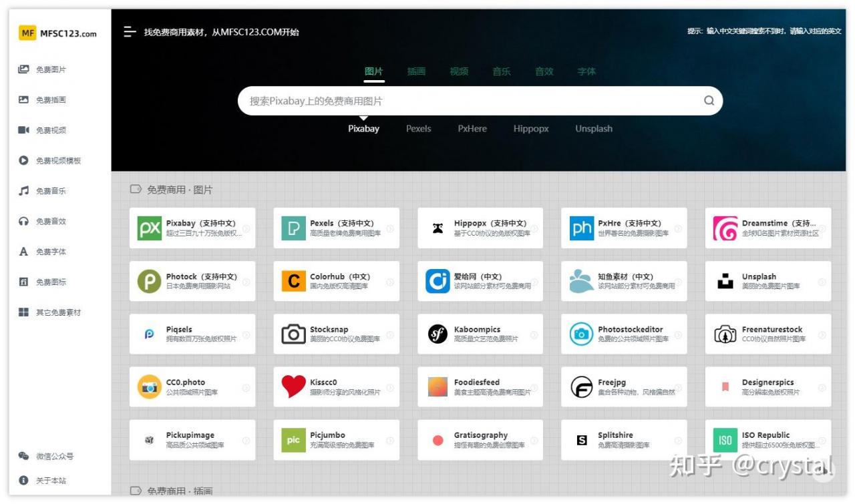Click the Freenaturestock camera tree icon

click(725, 334)
